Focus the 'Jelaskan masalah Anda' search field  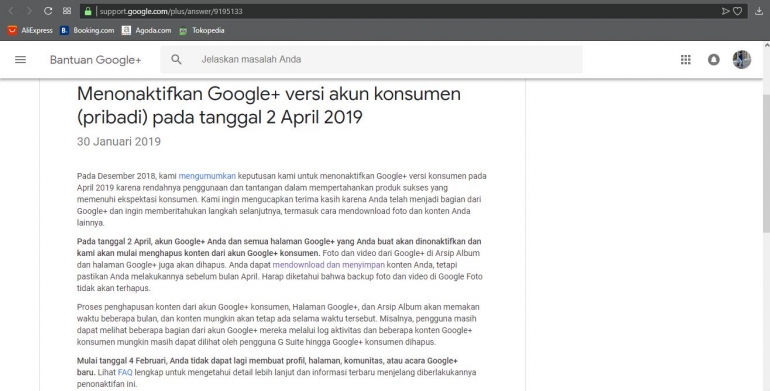tap(371, 59)
